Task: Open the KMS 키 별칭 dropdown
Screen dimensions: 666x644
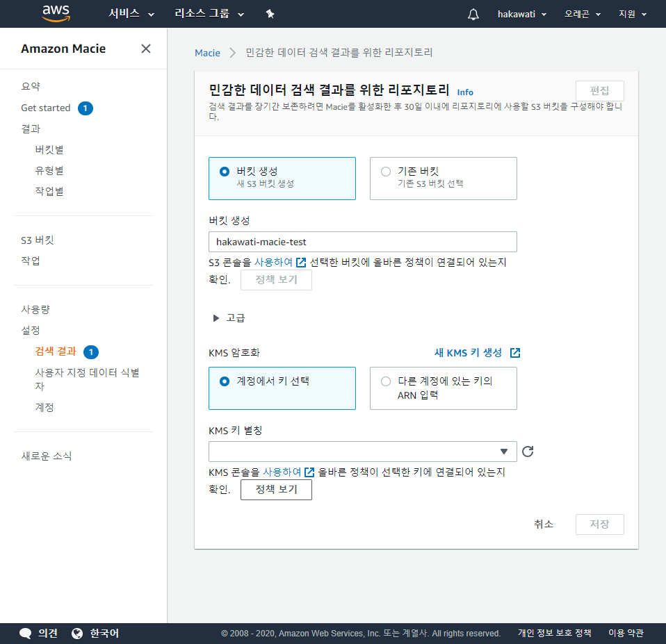Action: tap(363, 452)
